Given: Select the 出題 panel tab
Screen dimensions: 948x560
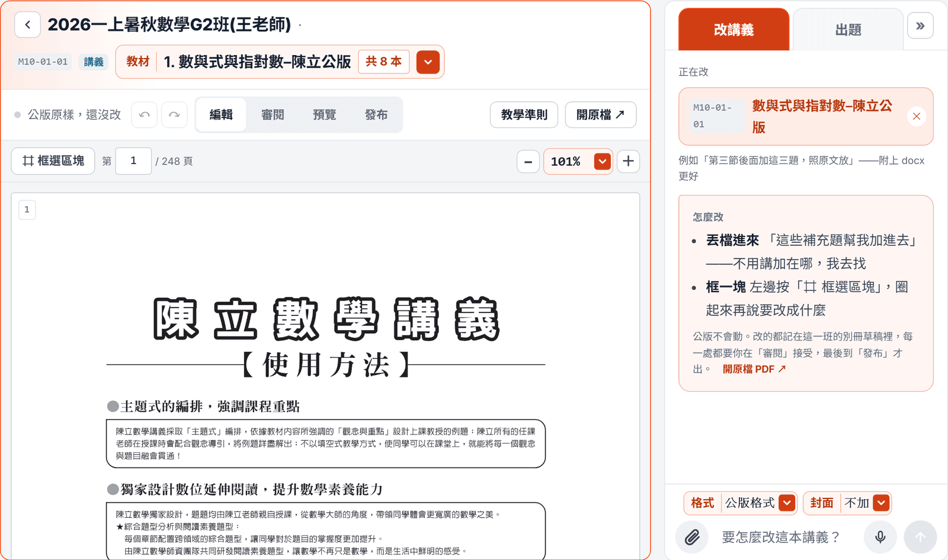Looking at the screenshot, I should [848, 30].
